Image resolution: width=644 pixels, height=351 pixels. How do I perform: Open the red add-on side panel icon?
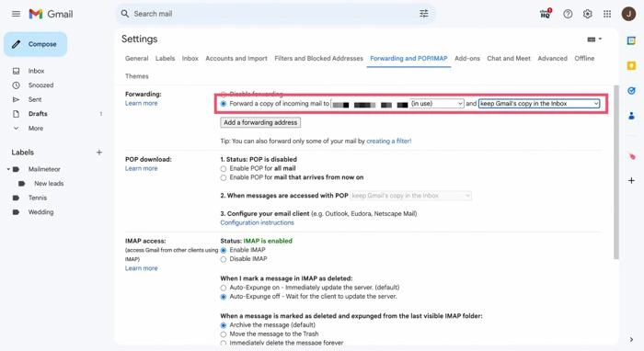(x=632, y=156)
